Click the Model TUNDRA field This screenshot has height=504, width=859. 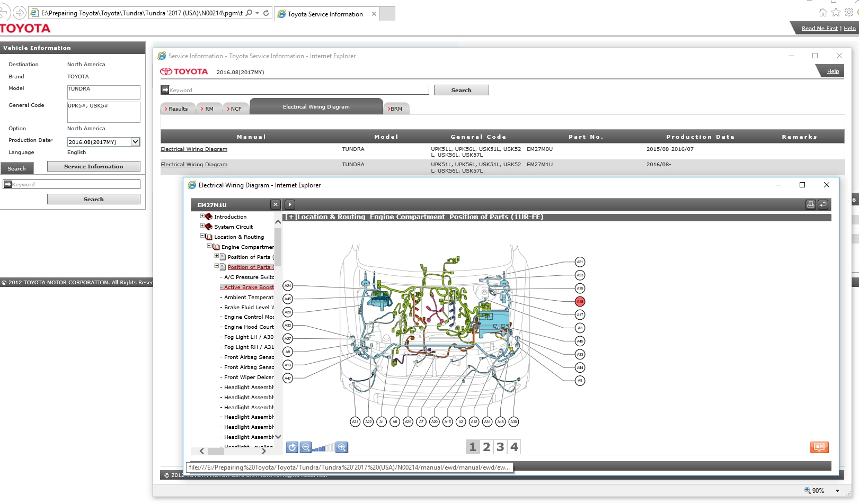click(104, 92)
